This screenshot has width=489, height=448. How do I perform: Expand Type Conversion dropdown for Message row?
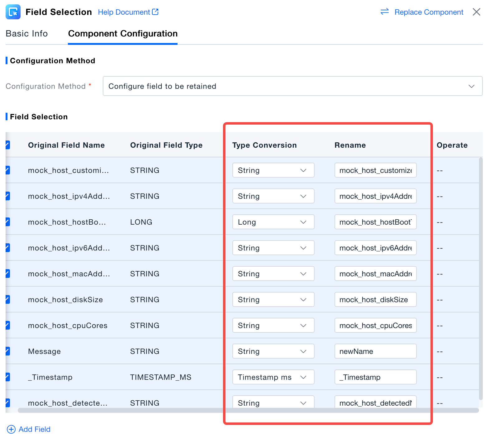273,351
